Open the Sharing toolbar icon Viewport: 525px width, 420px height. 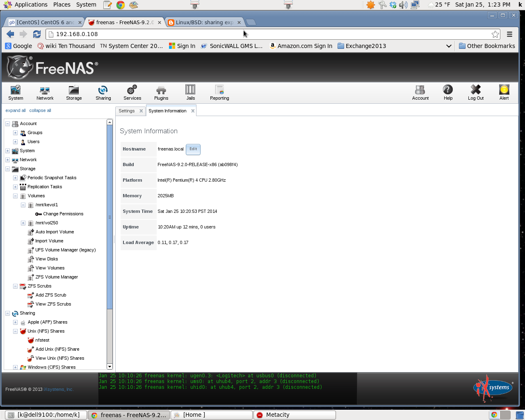103,92
